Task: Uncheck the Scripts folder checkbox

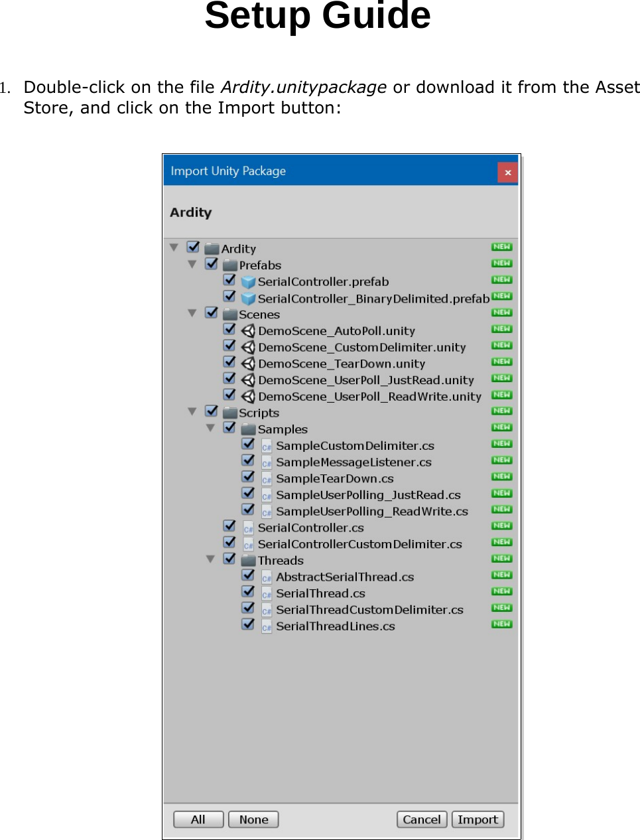Action: click(212, 411)
